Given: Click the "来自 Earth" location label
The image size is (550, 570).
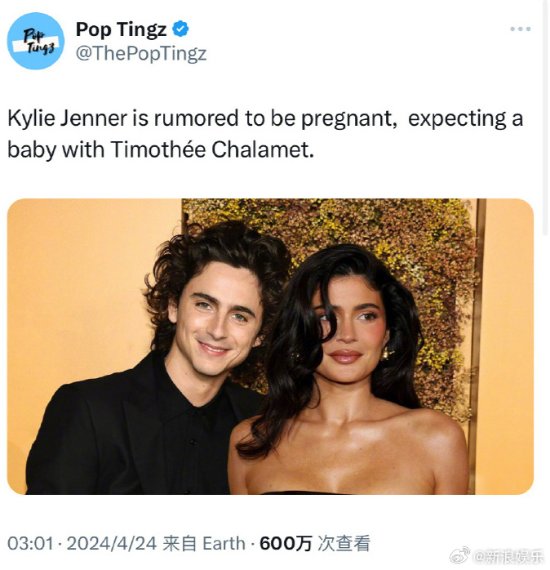Looking at the screenshot, I should [204, 543].
